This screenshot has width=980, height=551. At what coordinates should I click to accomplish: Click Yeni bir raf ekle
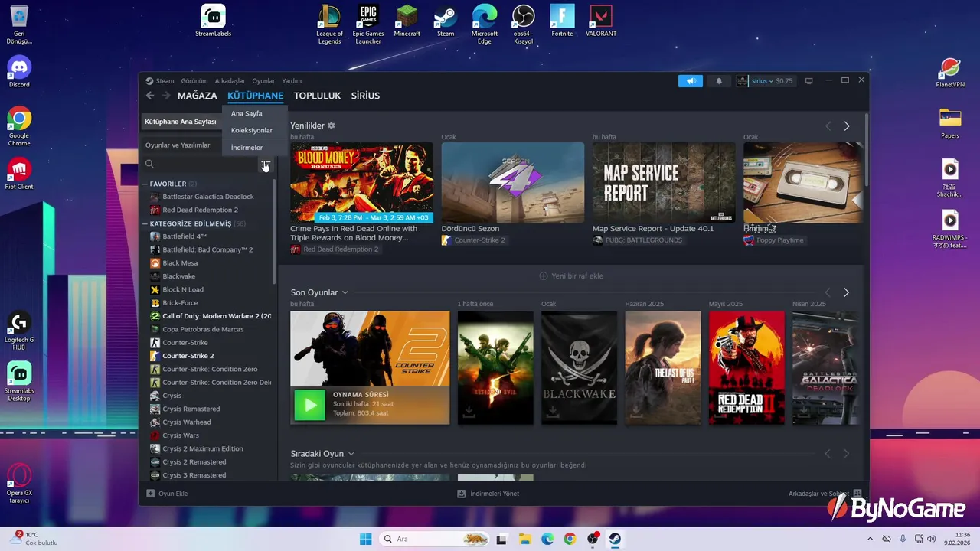click(571, 276)
